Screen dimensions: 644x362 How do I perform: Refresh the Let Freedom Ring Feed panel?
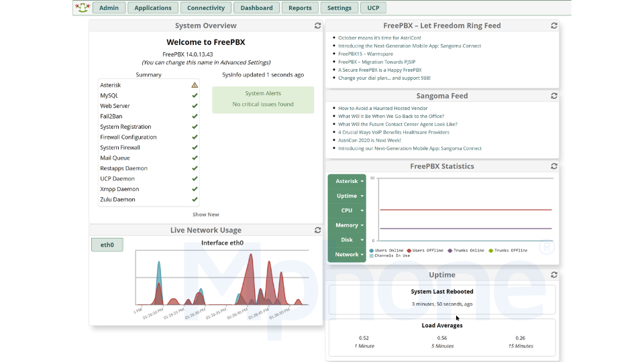click(553, 25)
